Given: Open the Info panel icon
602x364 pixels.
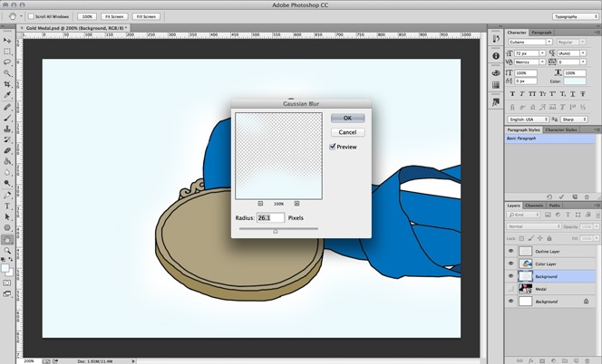Looking at the screenshot, I should click(496, 56).
